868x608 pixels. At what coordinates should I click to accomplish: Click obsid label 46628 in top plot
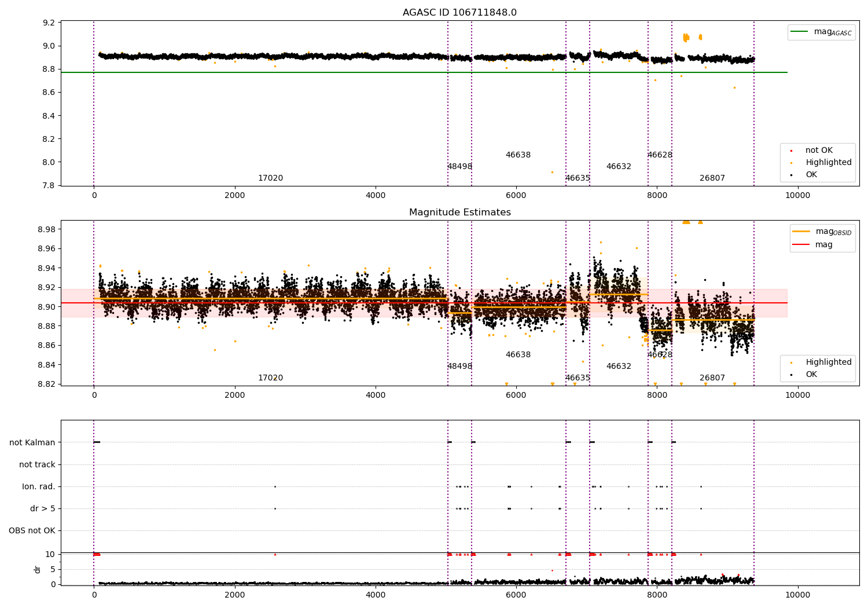pyautogui.click(x=660, y=155)
